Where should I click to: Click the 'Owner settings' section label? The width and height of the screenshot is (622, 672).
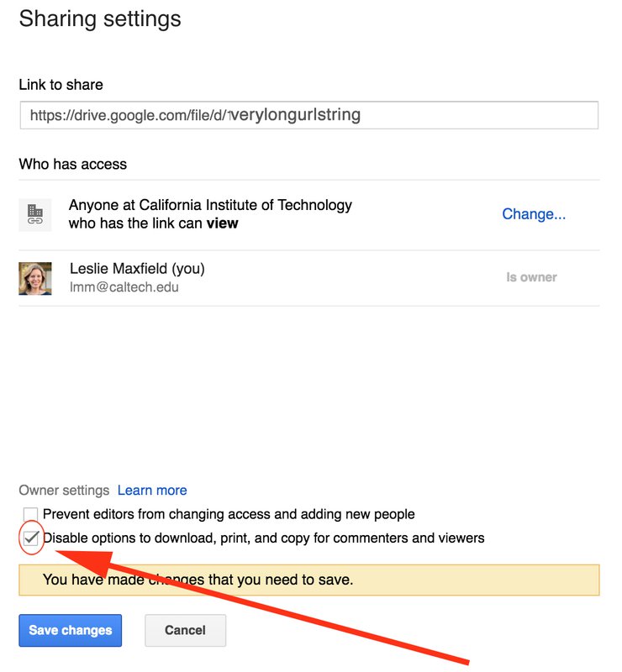(x=64, y=491)
